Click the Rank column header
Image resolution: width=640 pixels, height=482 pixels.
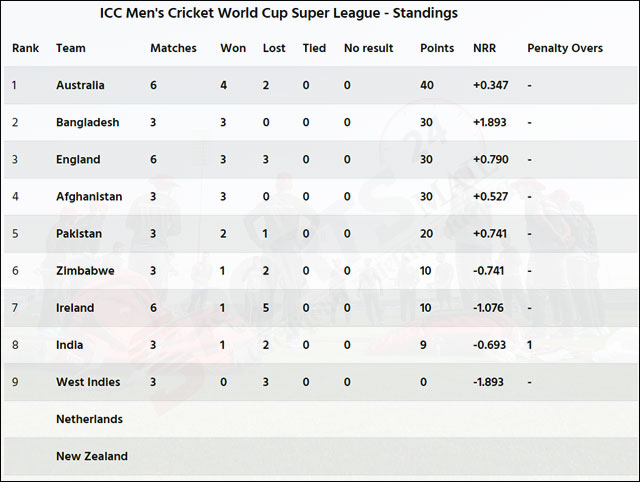(x=25, y=48)
